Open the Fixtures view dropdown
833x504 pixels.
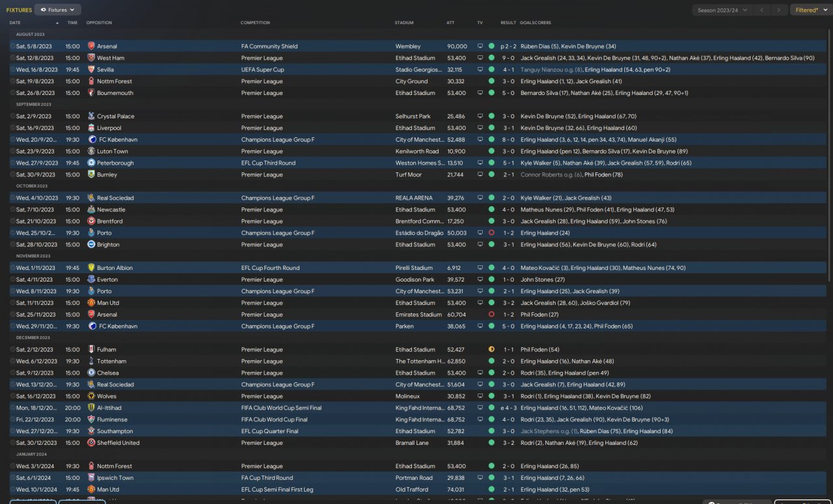pos(57,10)
